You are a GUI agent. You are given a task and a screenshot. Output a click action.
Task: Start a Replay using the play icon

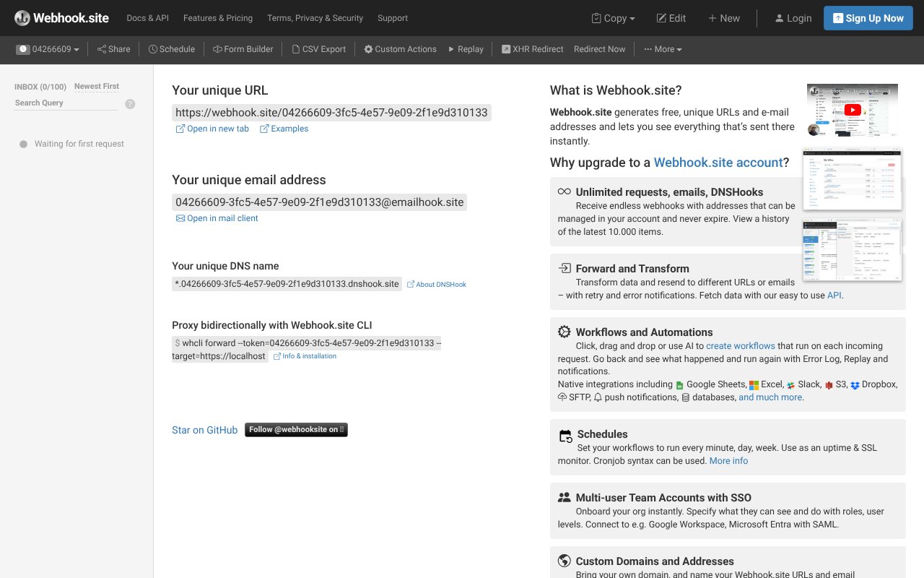click(451, 48)
